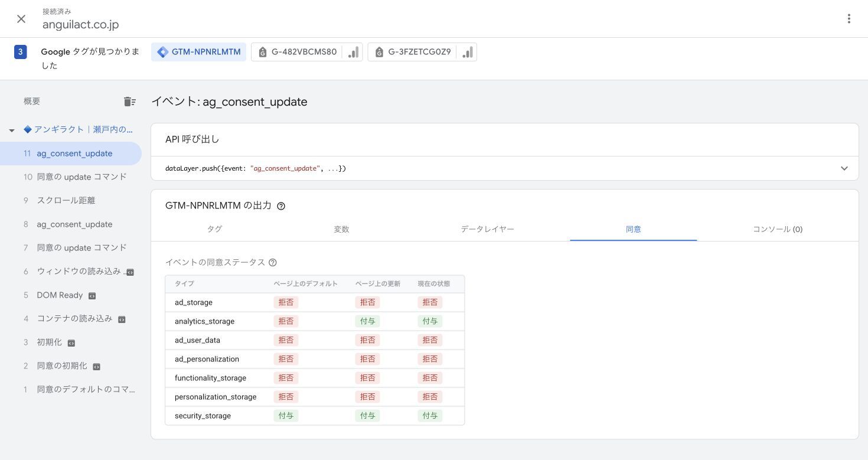
Task: Select the GTM-NPNRLMTM container chip
Action: pyautogui.click(x=199, y=52)
